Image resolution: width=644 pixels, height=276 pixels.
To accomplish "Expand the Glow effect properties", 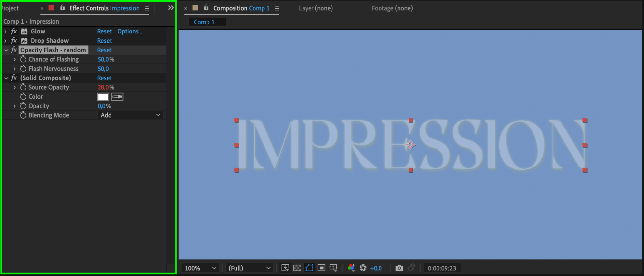I will (5, 31).
